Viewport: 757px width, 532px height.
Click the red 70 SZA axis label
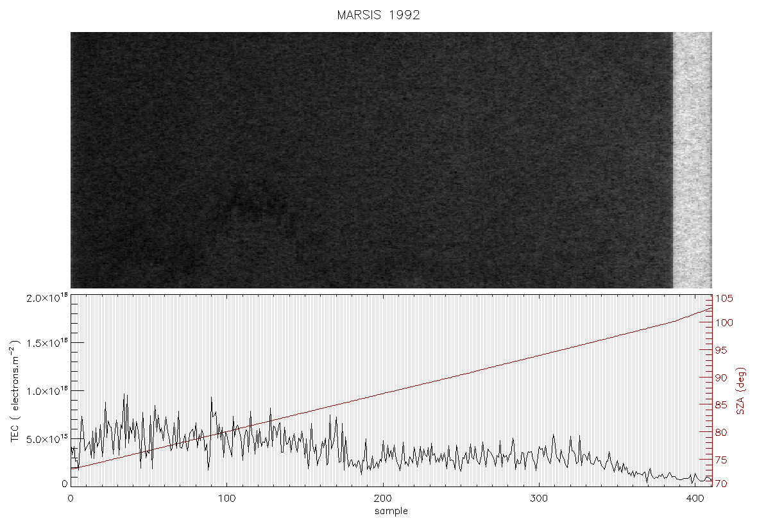pos(721,483)
